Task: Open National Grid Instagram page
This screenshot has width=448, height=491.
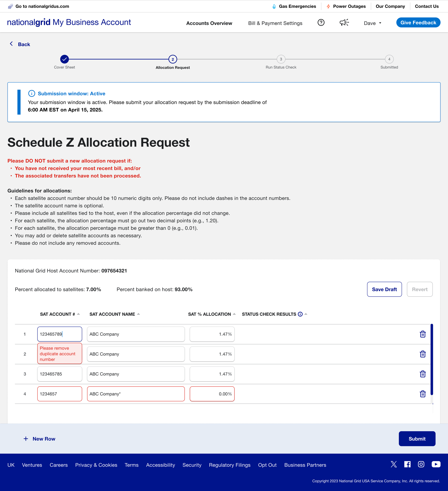Action: 421,464
